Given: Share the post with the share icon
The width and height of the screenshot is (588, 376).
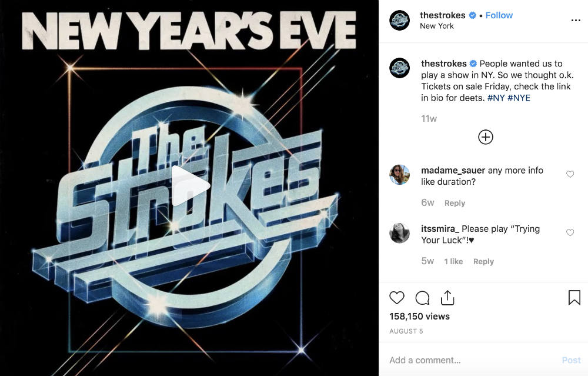Looking at the screenshot, I should [x=447, y=298].
